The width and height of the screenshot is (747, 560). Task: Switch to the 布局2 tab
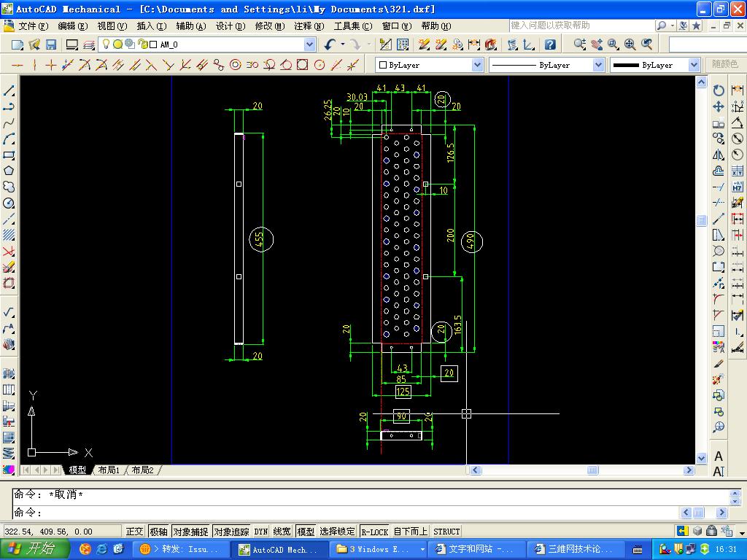[x=143, y=470]
